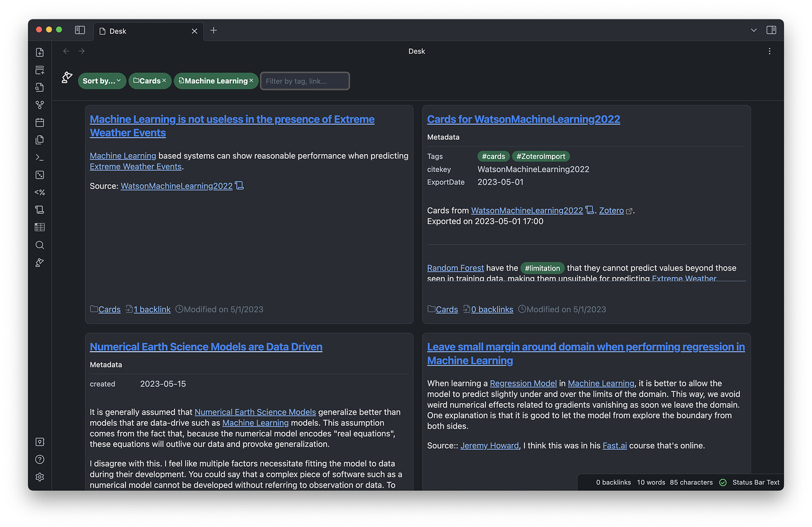The height and width of the screenshot is (527, 812).
Task: Remove the Cards folder filter chip
Action: 164,81
